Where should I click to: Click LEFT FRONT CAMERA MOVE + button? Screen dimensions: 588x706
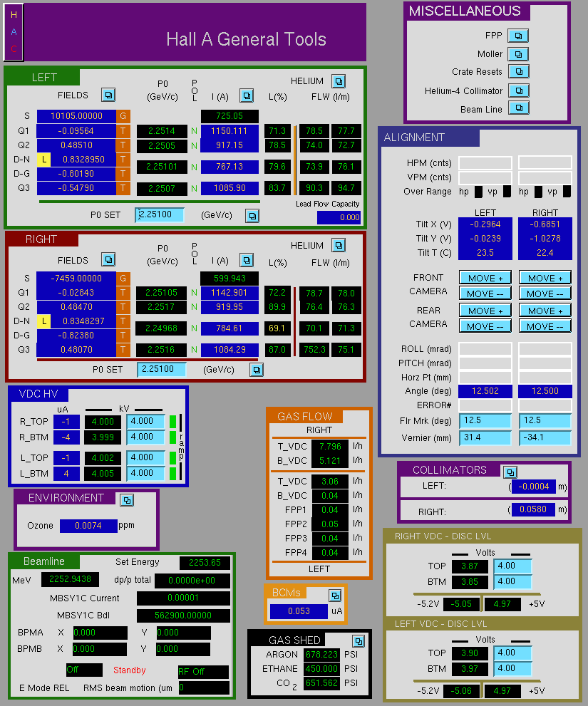coord(485,278)
